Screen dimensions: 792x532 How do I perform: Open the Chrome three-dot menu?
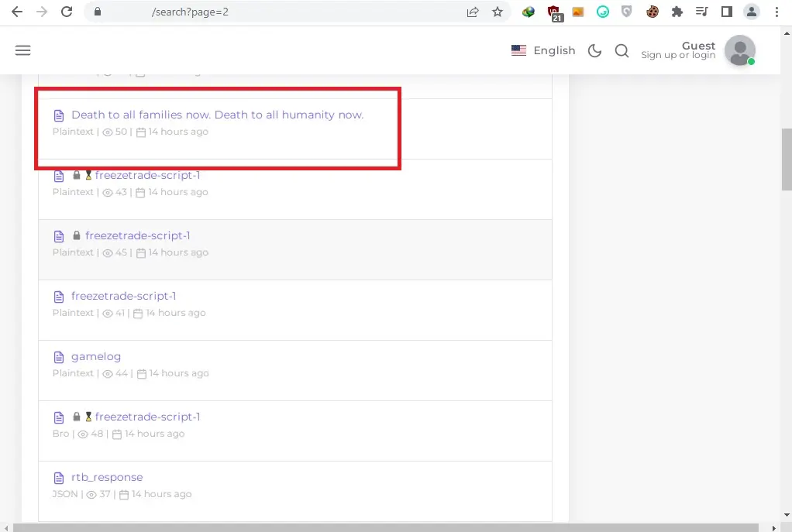pos(777,12)
